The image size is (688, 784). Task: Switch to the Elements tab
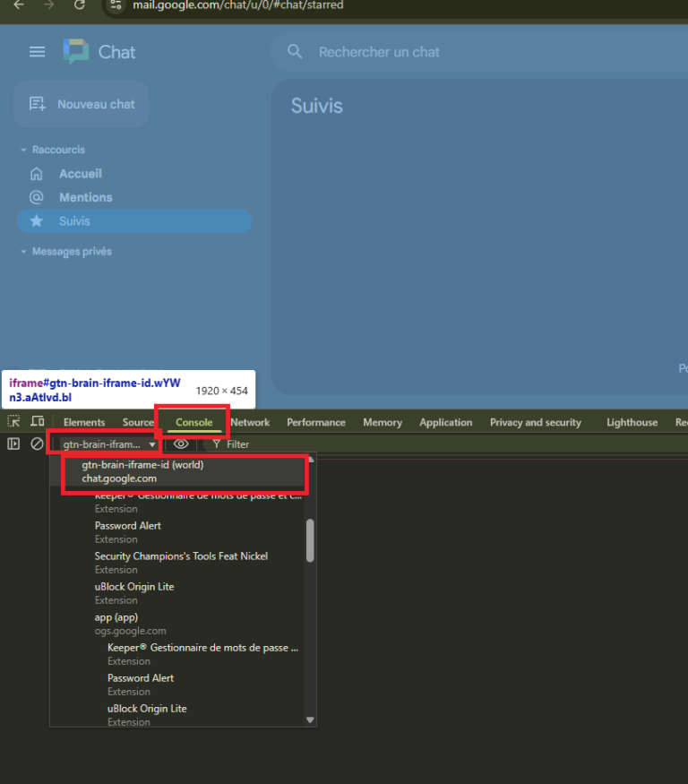click(84, 423)
